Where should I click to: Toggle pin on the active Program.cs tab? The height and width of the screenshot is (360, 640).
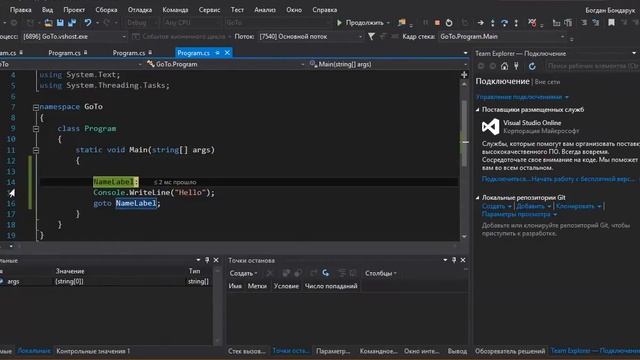(218, 53)
